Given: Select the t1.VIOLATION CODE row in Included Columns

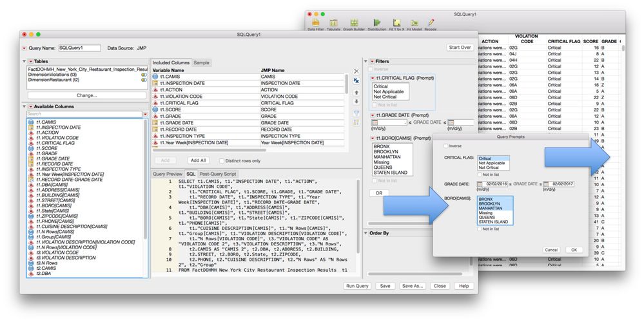Looking at the screenshot, I should [248, 97].
